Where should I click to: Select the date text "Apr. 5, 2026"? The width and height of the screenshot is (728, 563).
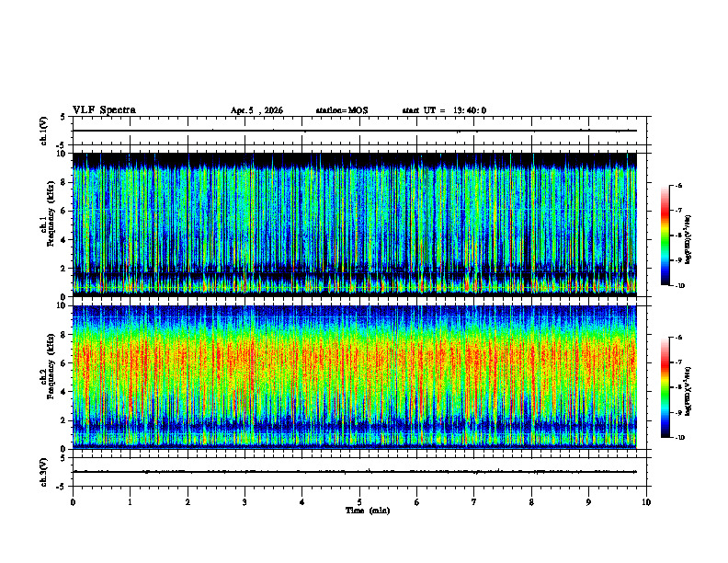click(256, 110)
